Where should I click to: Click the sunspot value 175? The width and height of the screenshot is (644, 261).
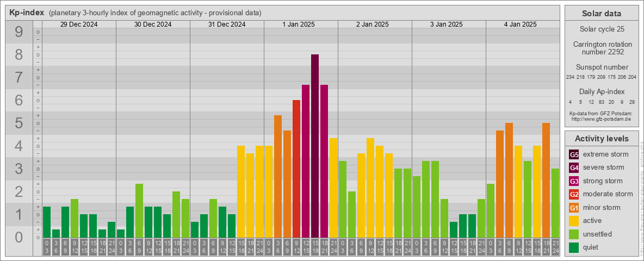(612, 77)
